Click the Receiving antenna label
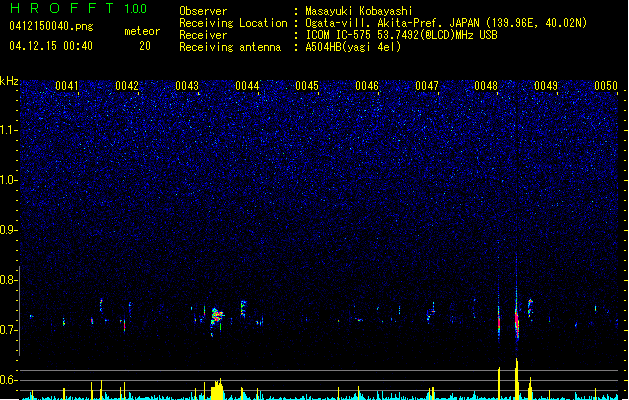Image resolution: width=629 pixels, height=400 pixels. [x=230, y=47]
